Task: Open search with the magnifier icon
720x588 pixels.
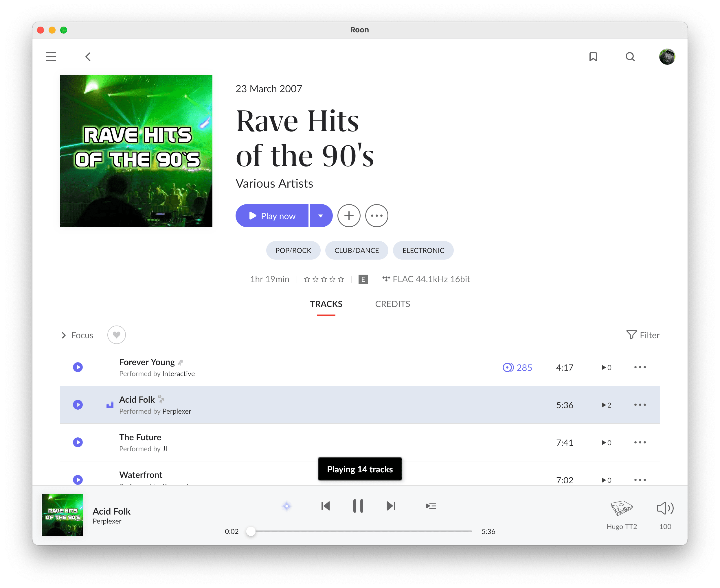Action: [x=630, y=57]
